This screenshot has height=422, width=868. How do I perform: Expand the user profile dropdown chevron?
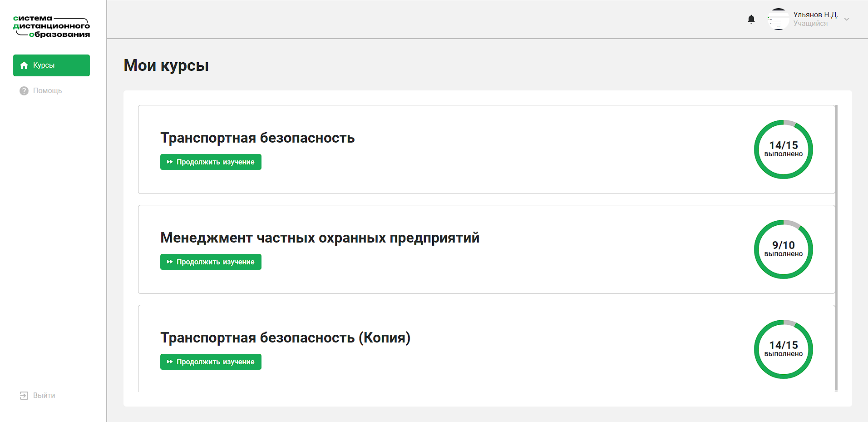847,20
